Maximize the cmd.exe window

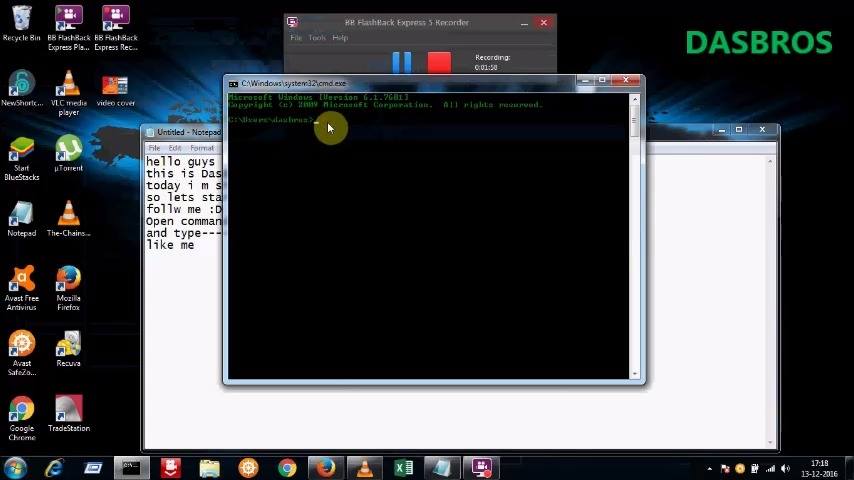coord(602,80)
